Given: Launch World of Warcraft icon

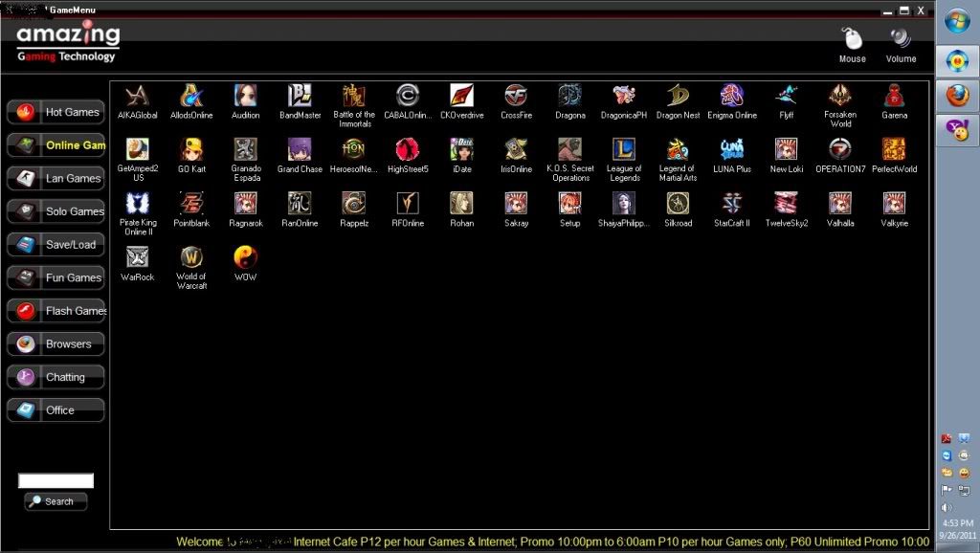Looking at the screenshot, I should (191, 257).
